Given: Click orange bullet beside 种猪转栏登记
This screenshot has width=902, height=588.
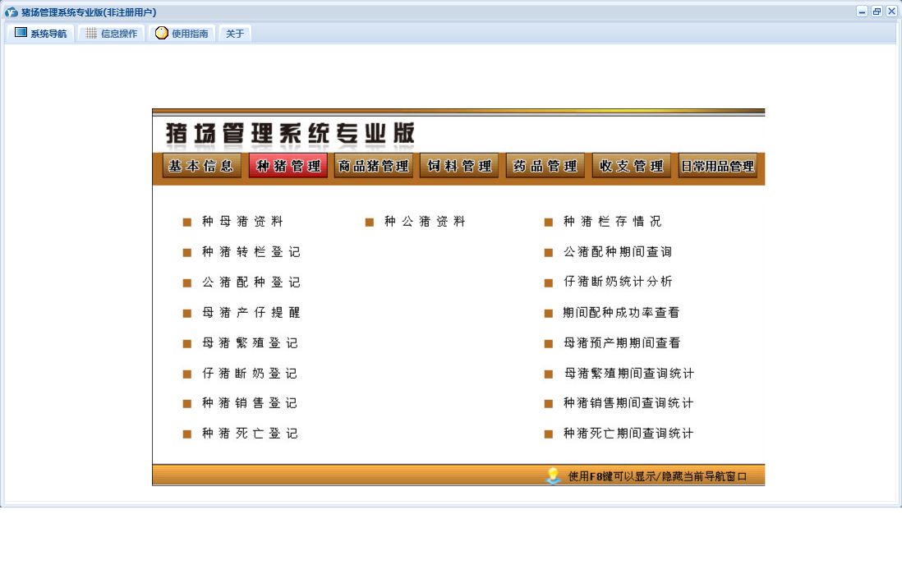Looking at the screenshot, I should (x=187, y=253).
